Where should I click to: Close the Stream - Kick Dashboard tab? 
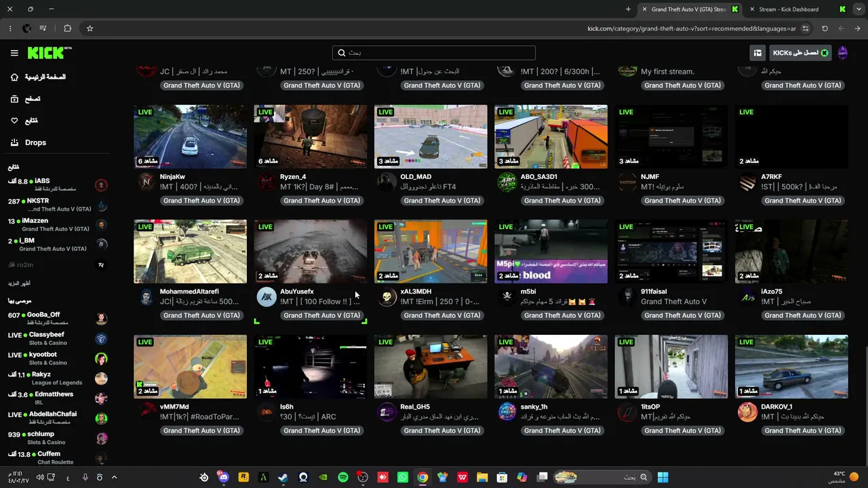click(x=752, y=9)
